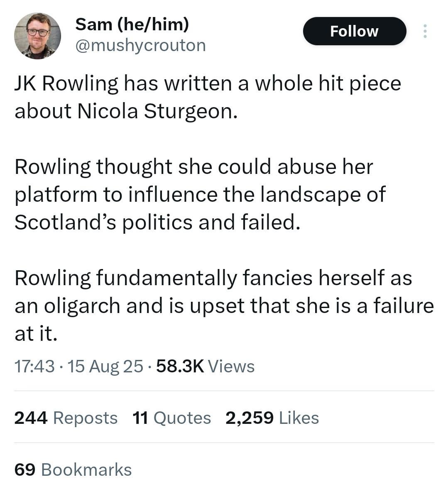Click the 15 Aug 25 date
Image resolution: width=448 pixels, height=494 pixels.
[x=105, y=366]
